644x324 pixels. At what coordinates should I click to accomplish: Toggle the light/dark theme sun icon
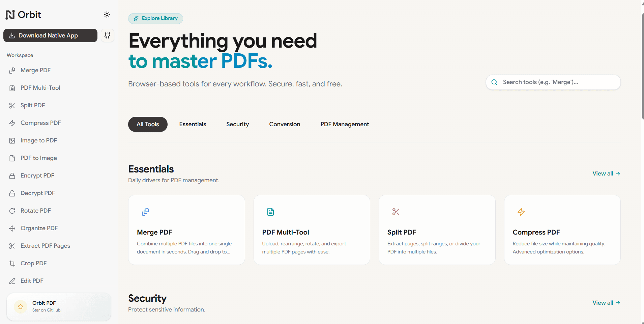[107, 15]
